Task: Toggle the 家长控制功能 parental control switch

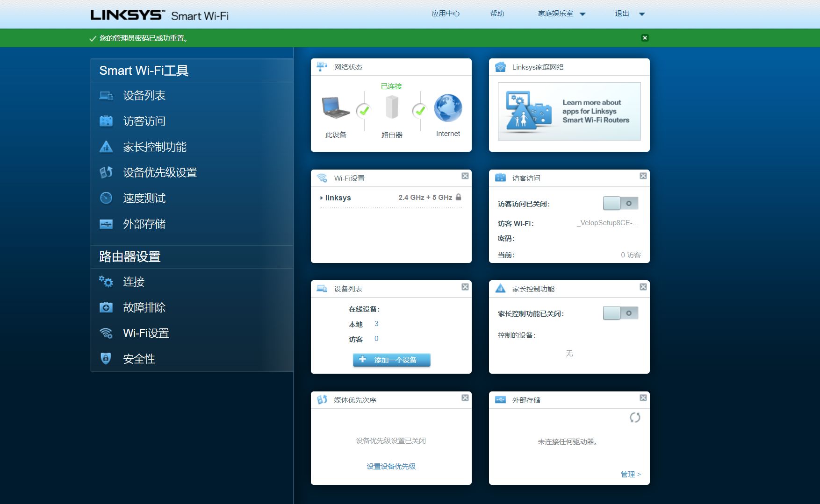Action: pyautogui.click(x=620, y=313)
